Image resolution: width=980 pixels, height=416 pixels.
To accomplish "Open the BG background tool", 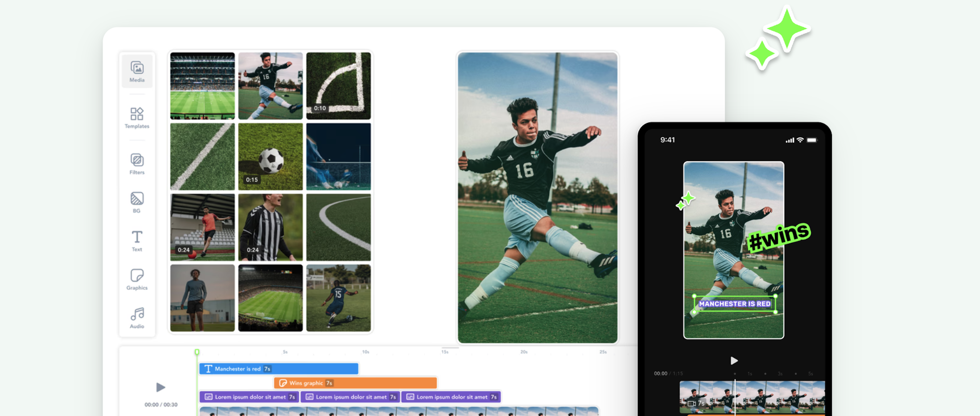I will pyautogui.click(x=137, y=202).
